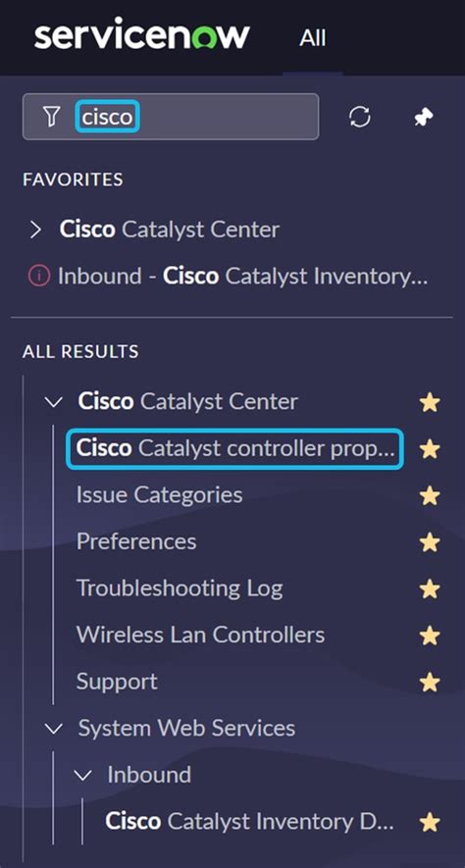Collapse the System Web Services section
Viewport: 465px width, 868px height.
click(x=54, y=729)
